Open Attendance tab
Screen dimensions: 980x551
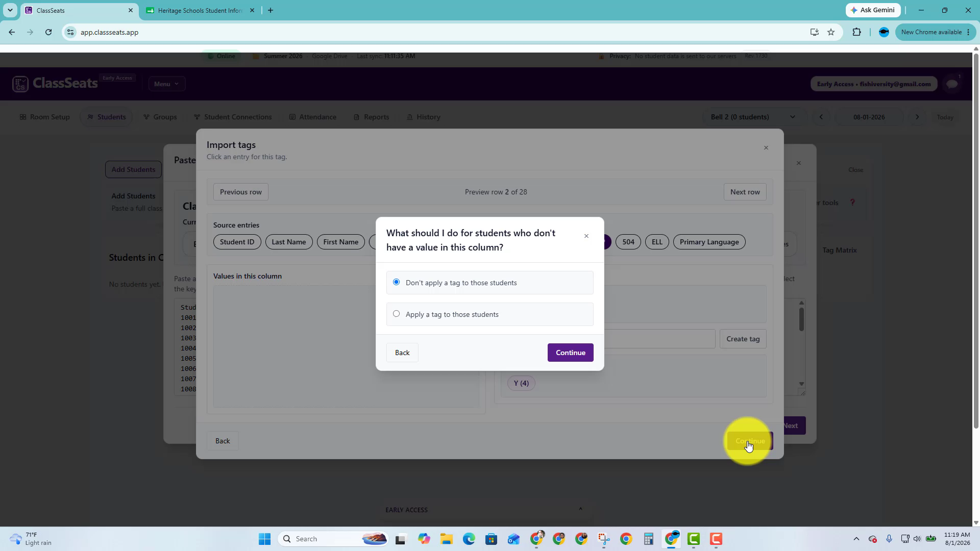coord(313,117)
